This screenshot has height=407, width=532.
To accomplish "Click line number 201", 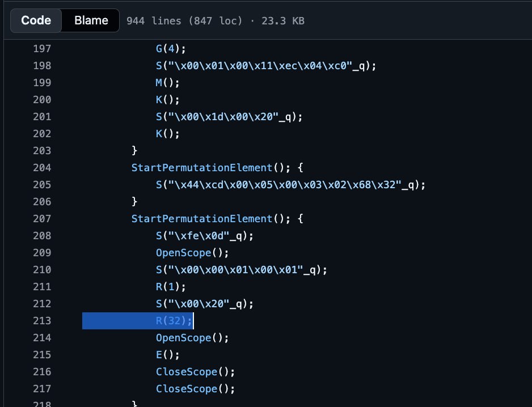I will (x=42, y=117).
